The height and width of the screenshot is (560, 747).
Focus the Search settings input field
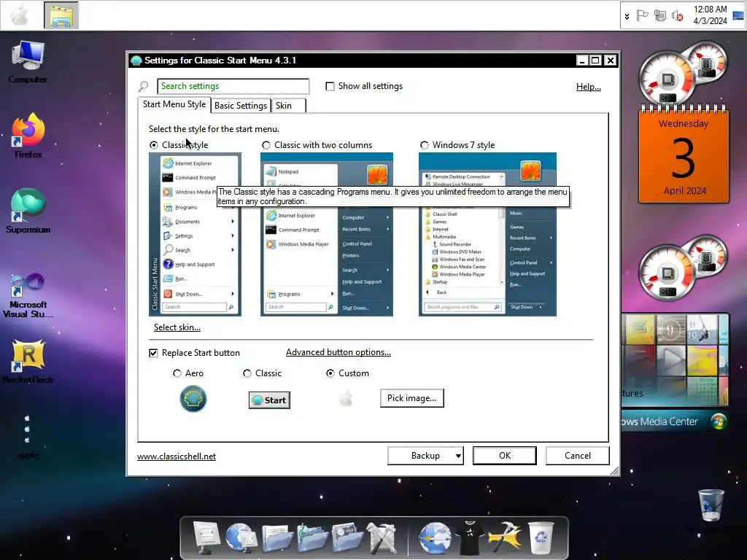tap(233, 86)
